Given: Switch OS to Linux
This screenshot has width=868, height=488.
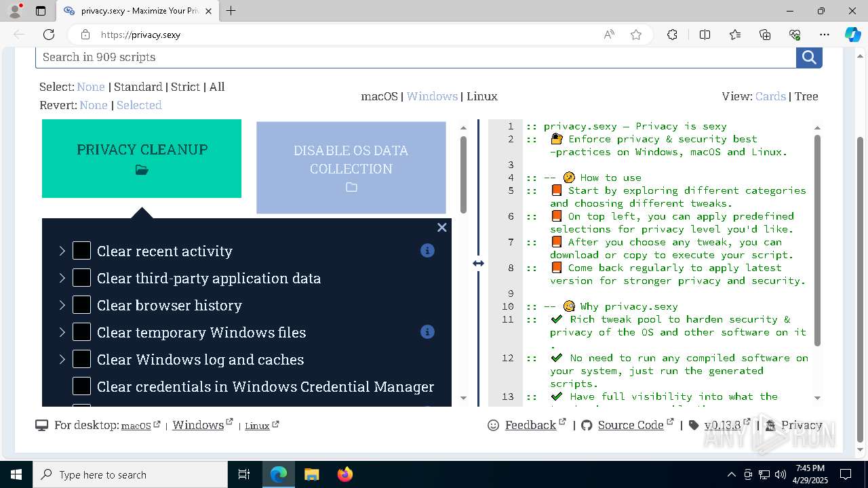Looking at the screenshot, I should 482,96.
